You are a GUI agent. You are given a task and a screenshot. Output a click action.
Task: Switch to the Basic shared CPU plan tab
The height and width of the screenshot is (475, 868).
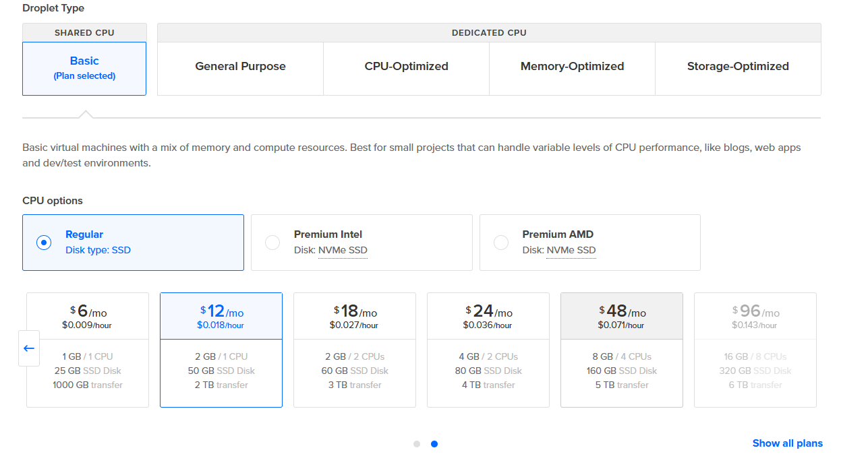(84, 68)
